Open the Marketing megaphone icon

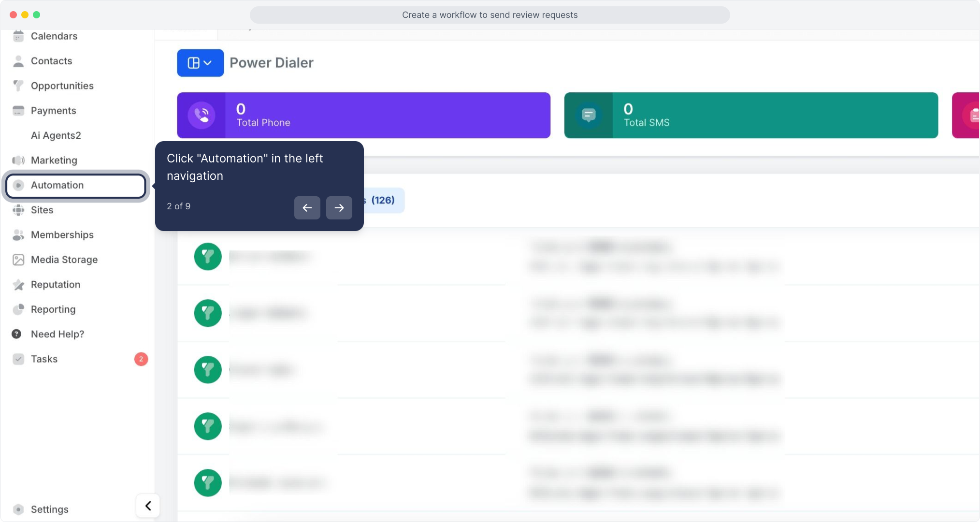click(x=18, y=160)
